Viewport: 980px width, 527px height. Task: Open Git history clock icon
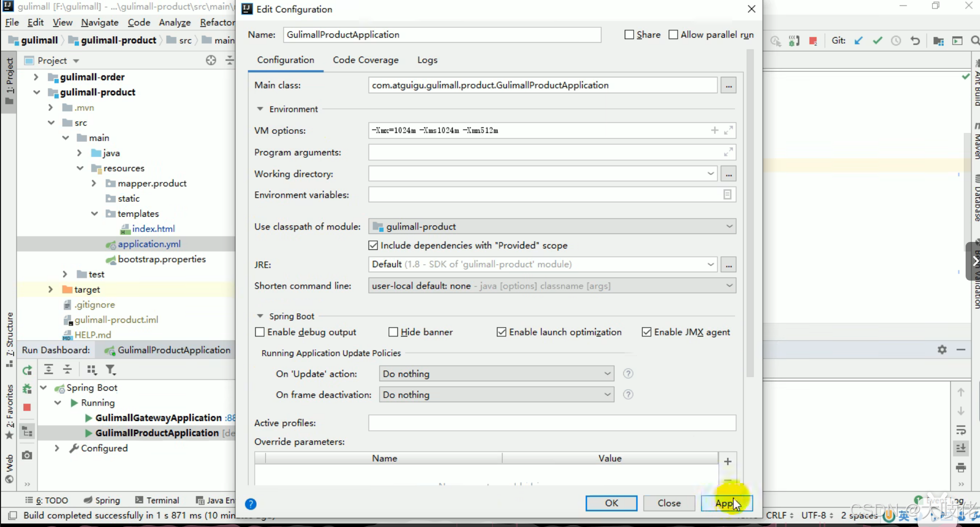click(x=896, y=41)
